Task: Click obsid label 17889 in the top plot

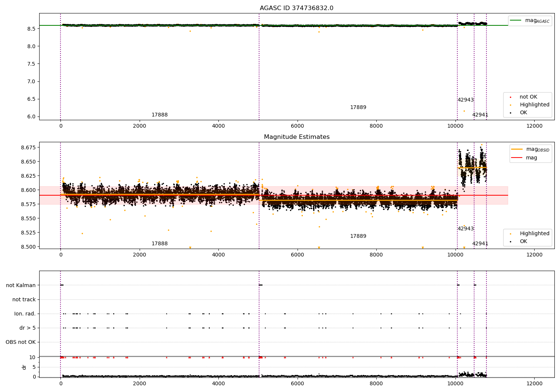Action: coord(358,108)
